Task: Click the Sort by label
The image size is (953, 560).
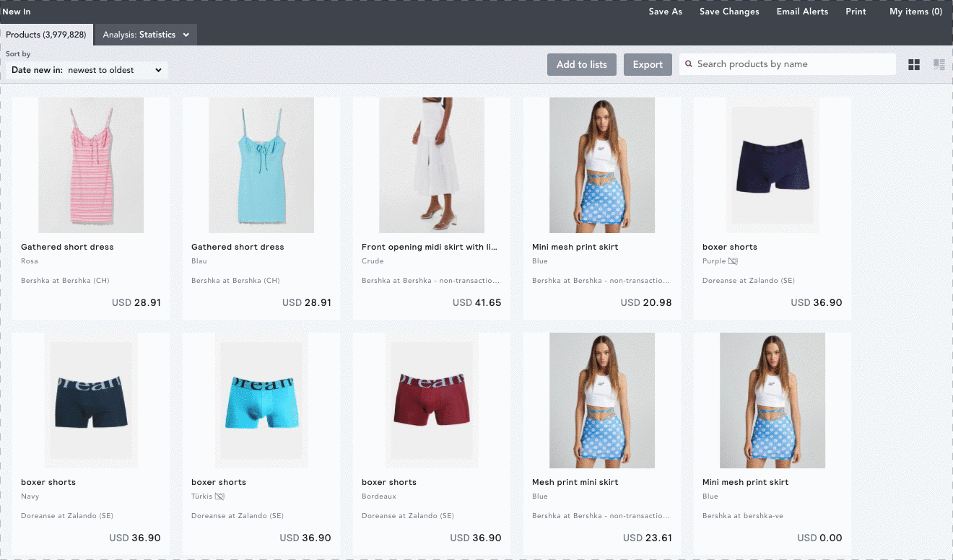Action: (x=18, y=54)
